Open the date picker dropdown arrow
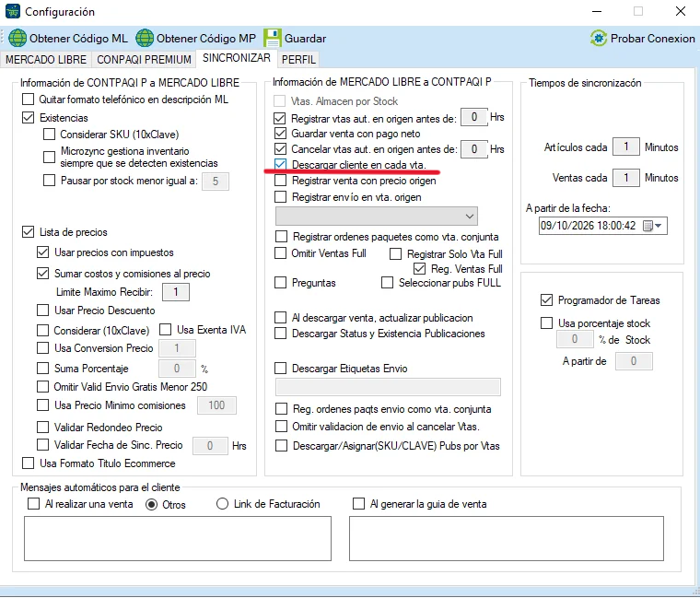 [x=659, y=226]
